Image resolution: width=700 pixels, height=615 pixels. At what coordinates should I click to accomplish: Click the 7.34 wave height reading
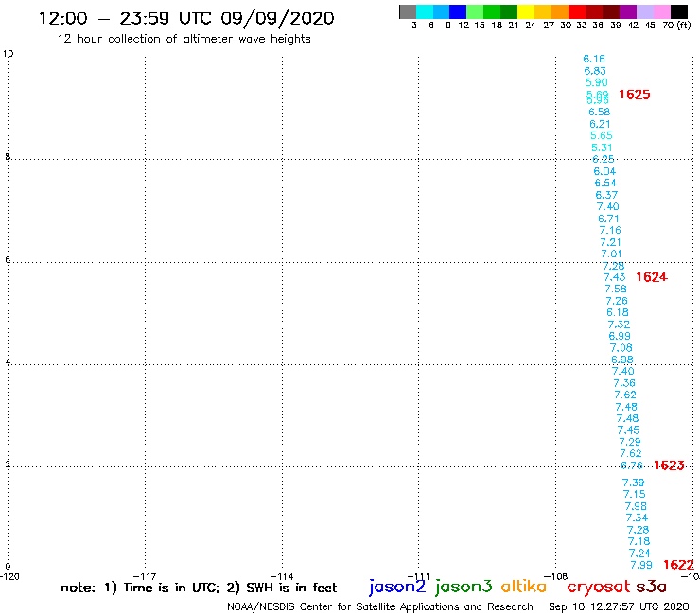[637, 518]
